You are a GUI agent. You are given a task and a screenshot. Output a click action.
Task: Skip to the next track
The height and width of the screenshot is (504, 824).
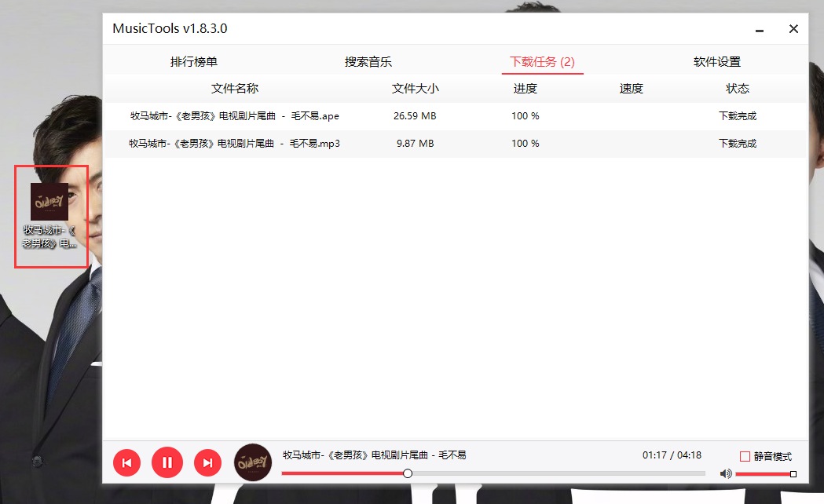click(207, 462)
